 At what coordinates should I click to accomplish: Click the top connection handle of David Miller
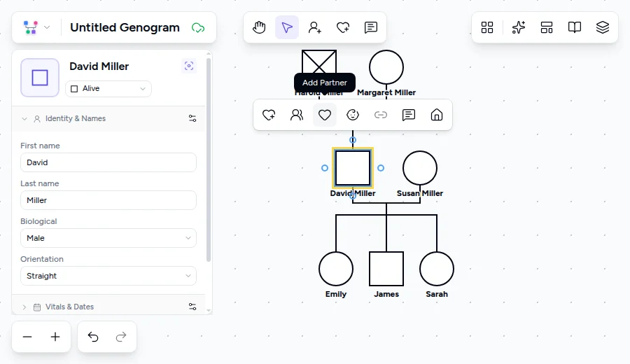pos(353,140)
